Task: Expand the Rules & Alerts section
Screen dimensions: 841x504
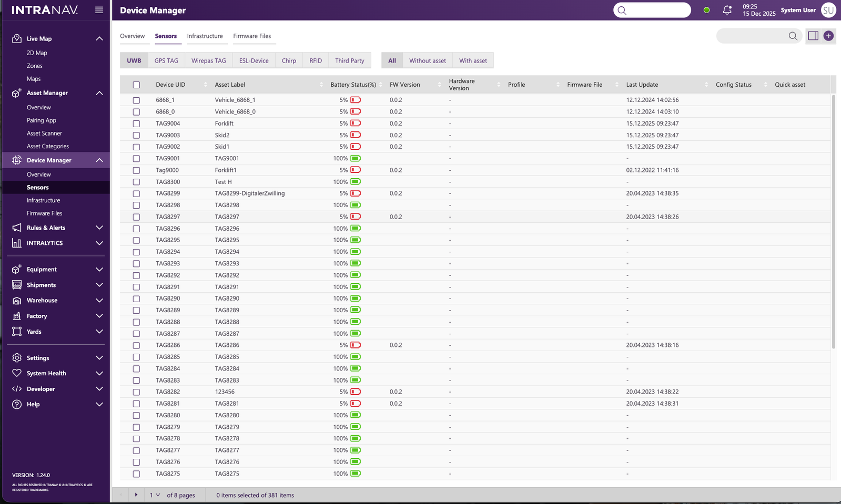Action: [99, 228]
